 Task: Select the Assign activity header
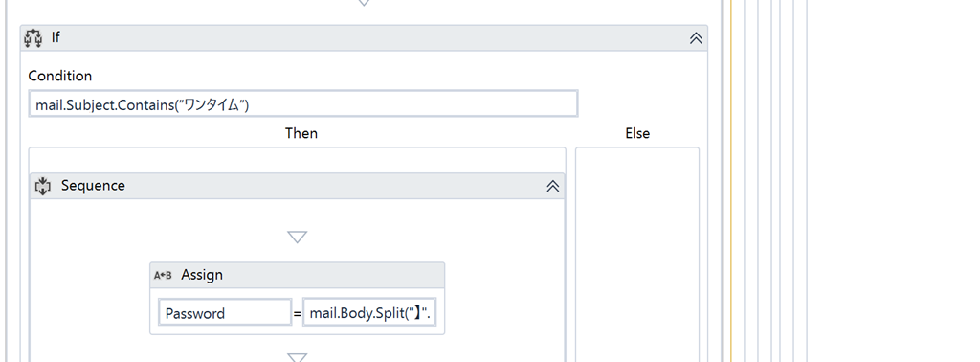[x=297, y=275]
